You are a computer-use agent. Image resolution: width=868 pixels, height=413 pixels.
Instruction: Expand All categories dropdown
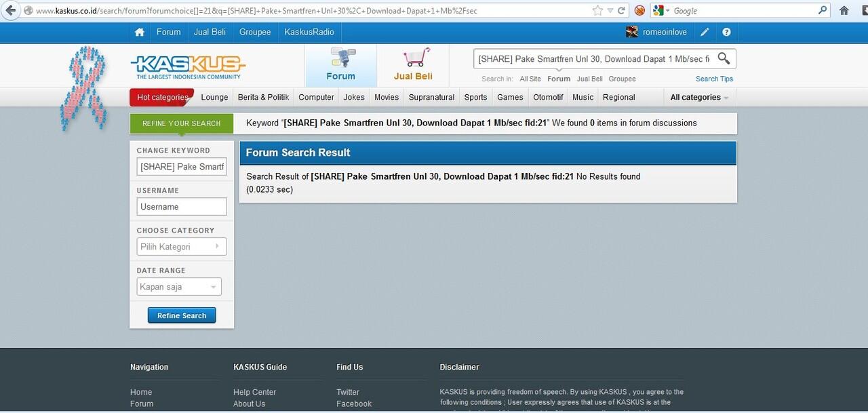click(699, 97)
